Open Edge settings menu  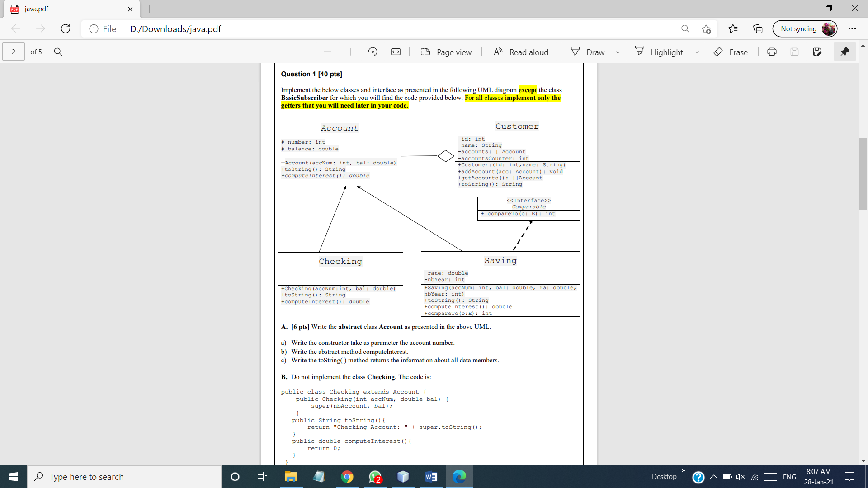tap(853, 28)
